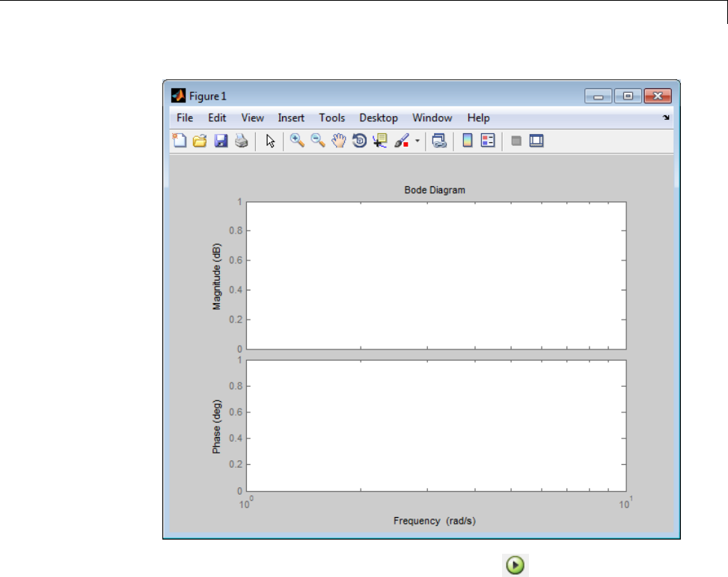Close the Figure 1 window

point(658,96)
